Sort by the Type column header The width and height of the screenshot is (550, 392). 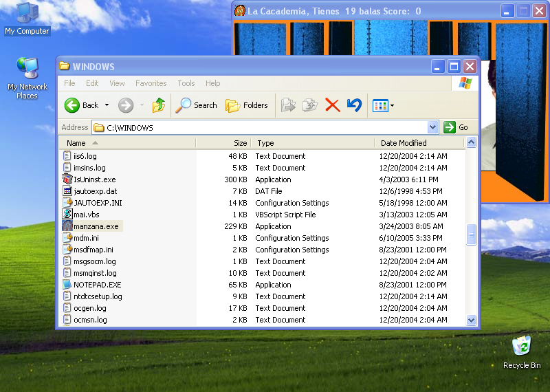pyautogui.click(x=313, y=143)
